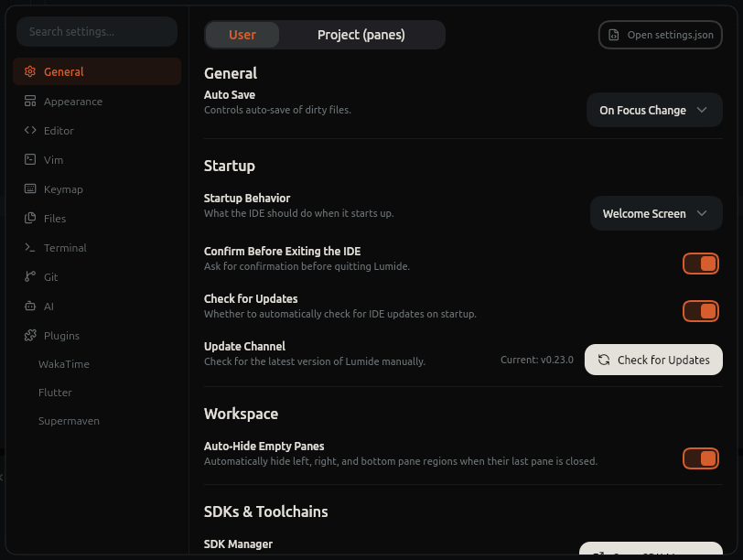Toggle Auto-Hide Empty Panes switch
Image resolution: width=743 pixels, height=560 pixels.
[x=701, y=458]
